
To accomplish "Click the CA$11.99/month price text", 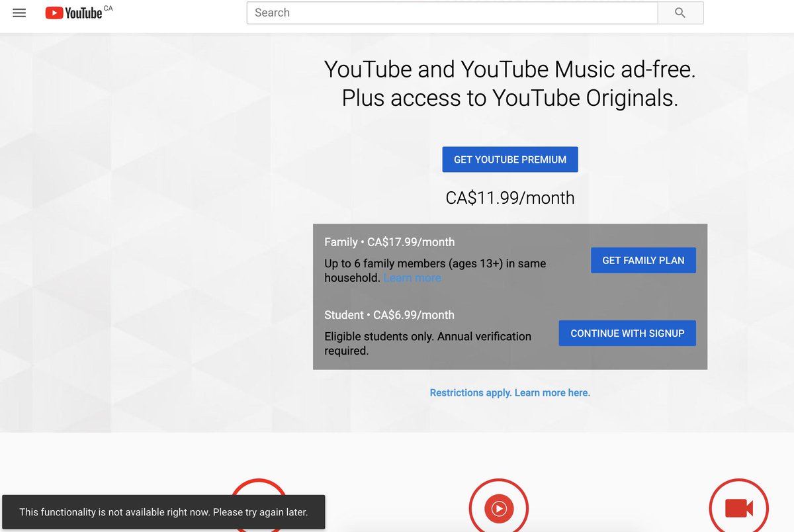I will tap(510, 197).
